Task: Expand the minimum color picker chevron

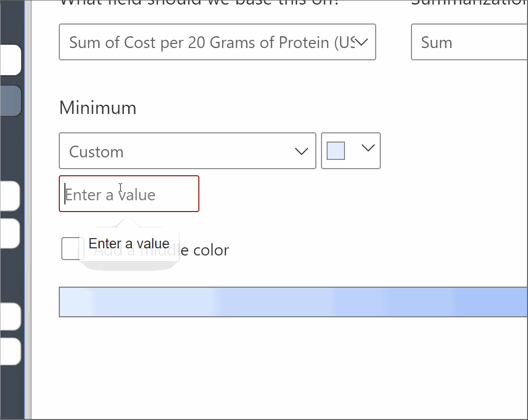Action: (x=368, y=148)
